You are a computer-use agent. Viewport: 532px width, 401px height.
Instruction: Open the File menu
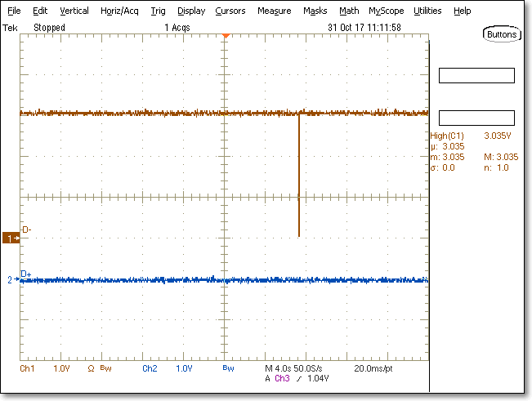tap(14, 11)
